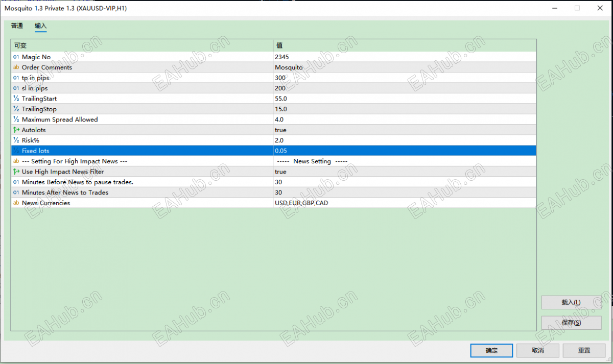Click the boolean icon beside Use High Impact News Filter
The height and width of the screenshot is (364, 613).
(x=16, y=172)
